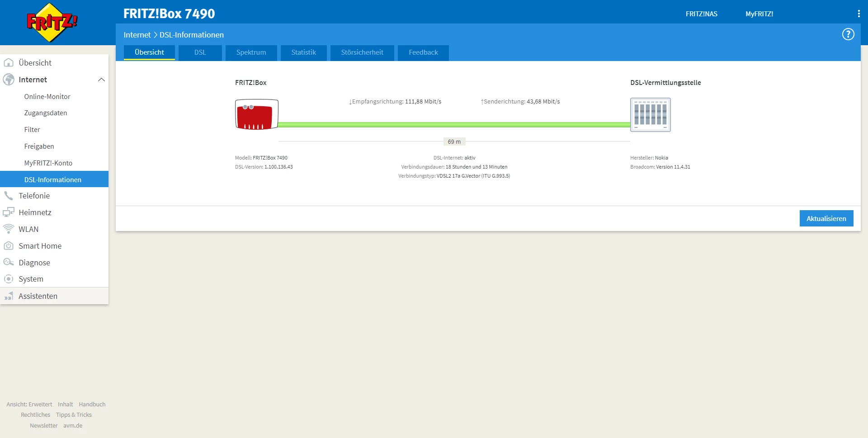The height and width of the screenshot is (438, 868).
Task: Go to the Statistik tab
Action: tap(304, 52)
